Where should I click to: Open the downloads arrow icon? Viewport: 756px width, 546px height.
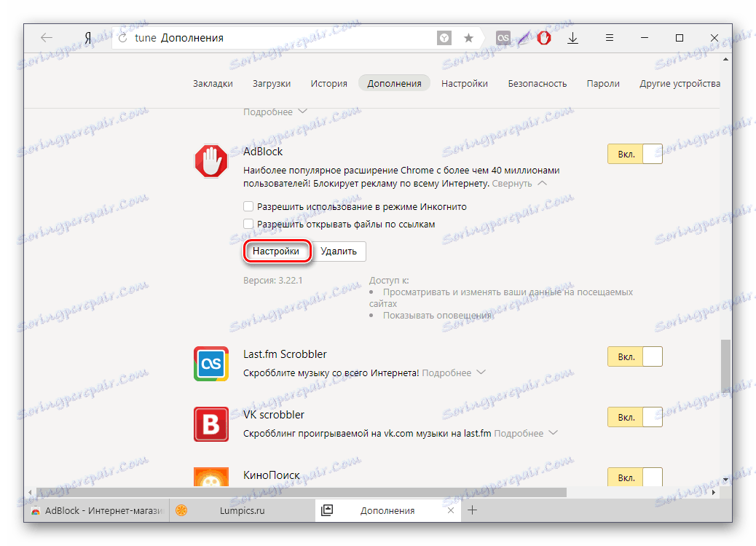[x=572, y=38]
